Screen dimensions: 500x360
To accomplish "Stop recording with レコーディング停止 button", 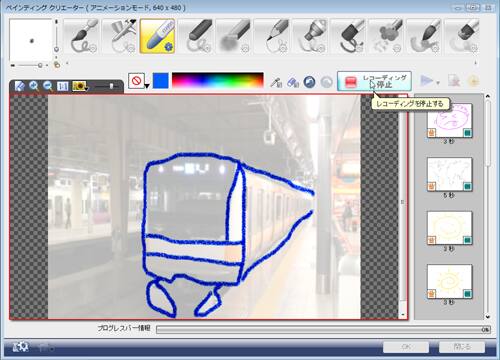I will point(374,81).
